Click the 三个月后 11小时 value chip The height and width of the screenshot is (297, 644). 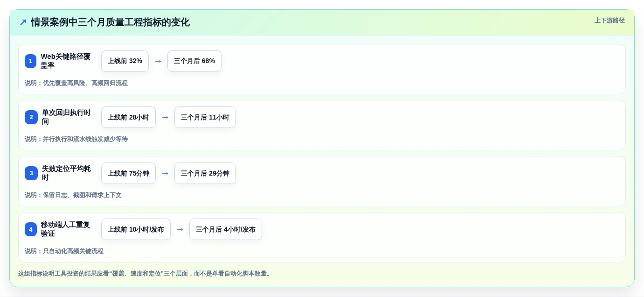point(205,117)
